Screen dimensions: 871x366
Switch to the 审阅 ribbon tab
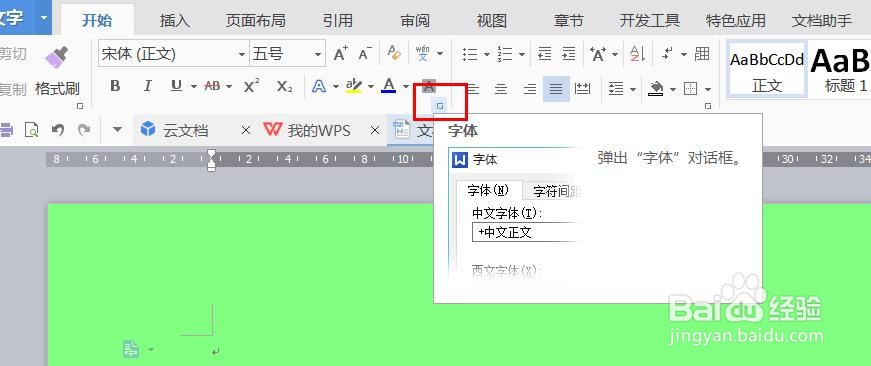click(415, 21)
